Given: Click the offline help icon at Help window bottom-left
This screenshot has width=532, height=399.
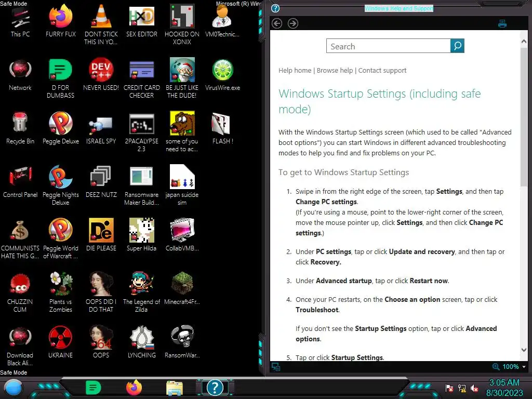Looking at the screenshot, I should 276,367.
